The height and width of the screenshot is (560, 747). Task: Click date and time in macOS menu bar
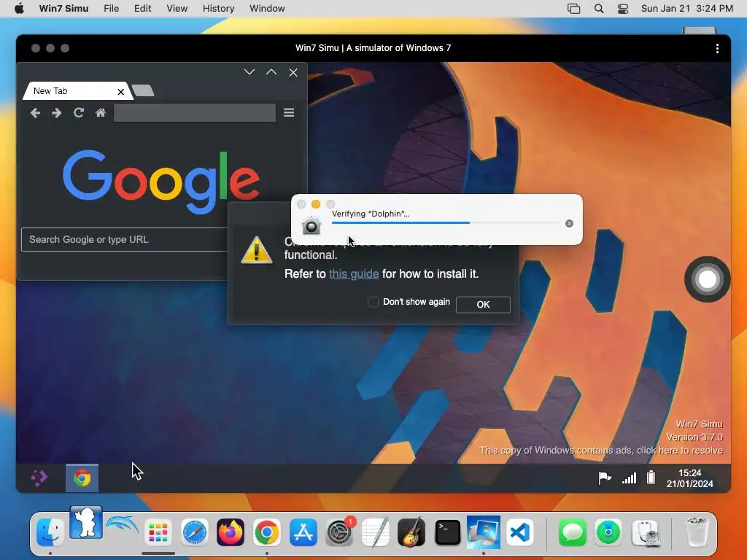686,9
